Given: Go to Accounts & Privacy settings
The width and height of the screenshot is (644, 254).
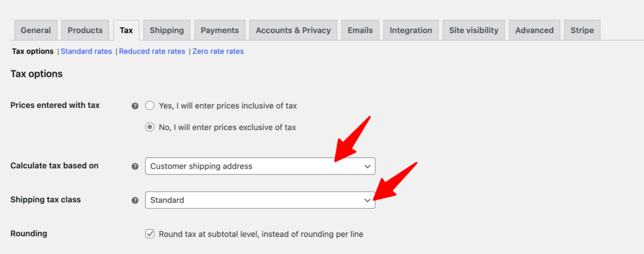Looking at the screenshot, I should point(293,30).
